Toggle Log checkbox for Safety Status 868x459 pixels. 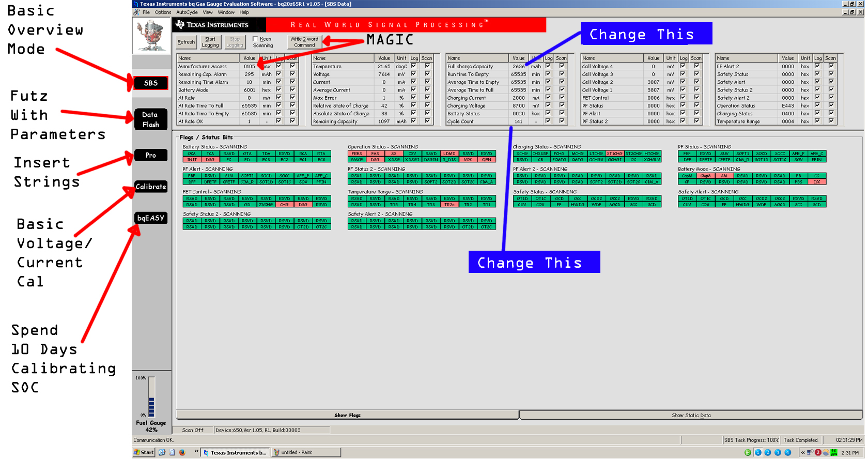(x=817, y=74)
